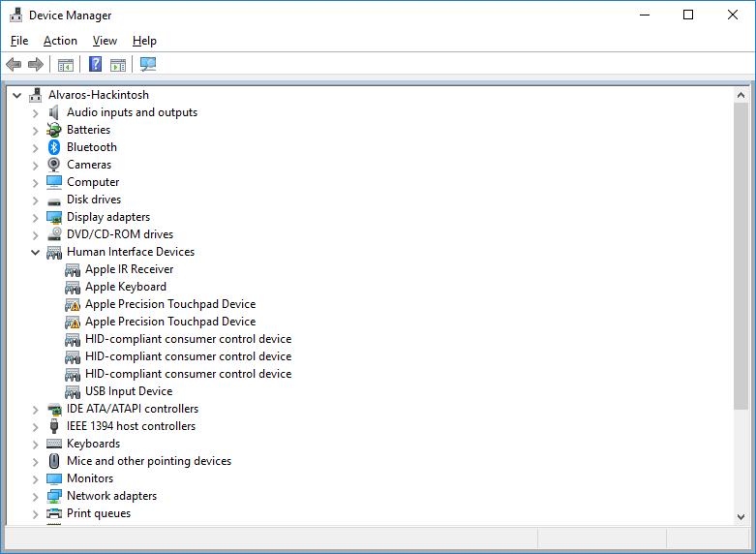
Task: Expand the Display adapters category
Action: (x=35, y=218)
